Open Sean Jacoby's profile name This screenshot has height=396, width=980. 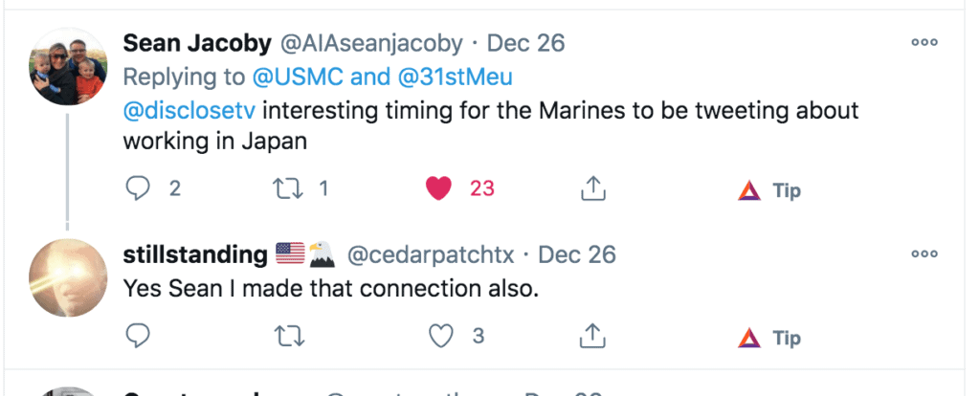point(197,43)
